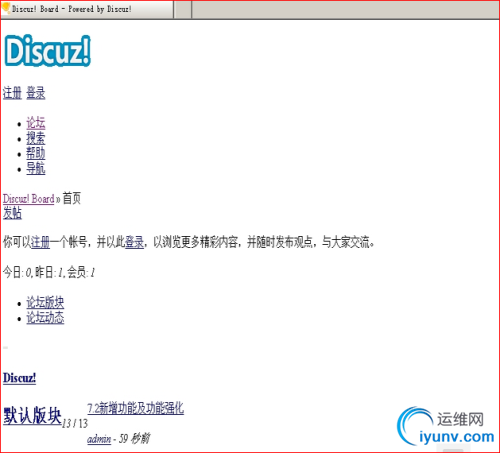The image size is (500, 453).
Task: Click the Discuz! logo image
Action: pos(47,51)
